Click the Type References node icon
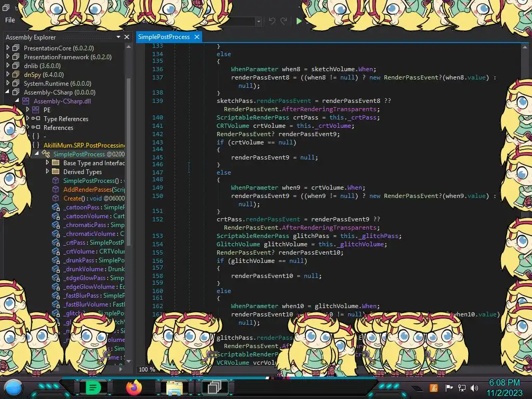The width and height of the screenshot is (532, 399). [36, 118]
